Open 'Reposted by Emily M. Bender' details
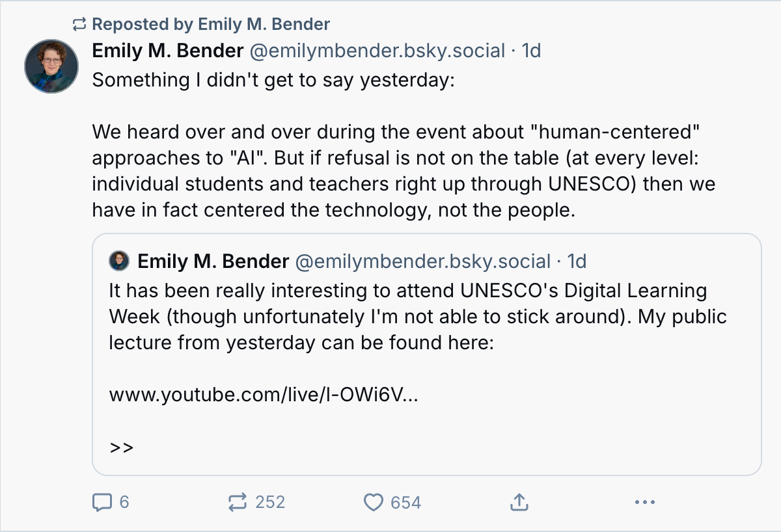Viewport: 781px width, 532px height. [212, 23]
